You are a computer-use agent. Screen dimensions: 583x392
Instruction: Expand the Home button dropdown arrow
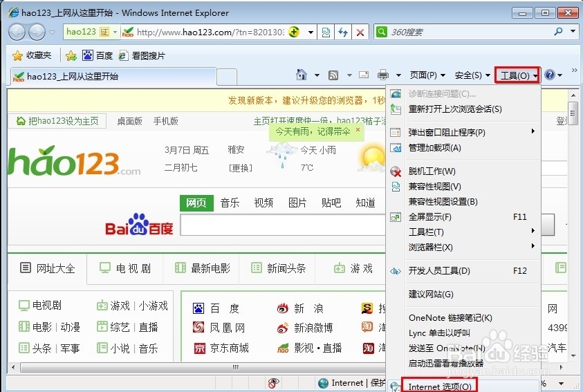pos(317,75)
